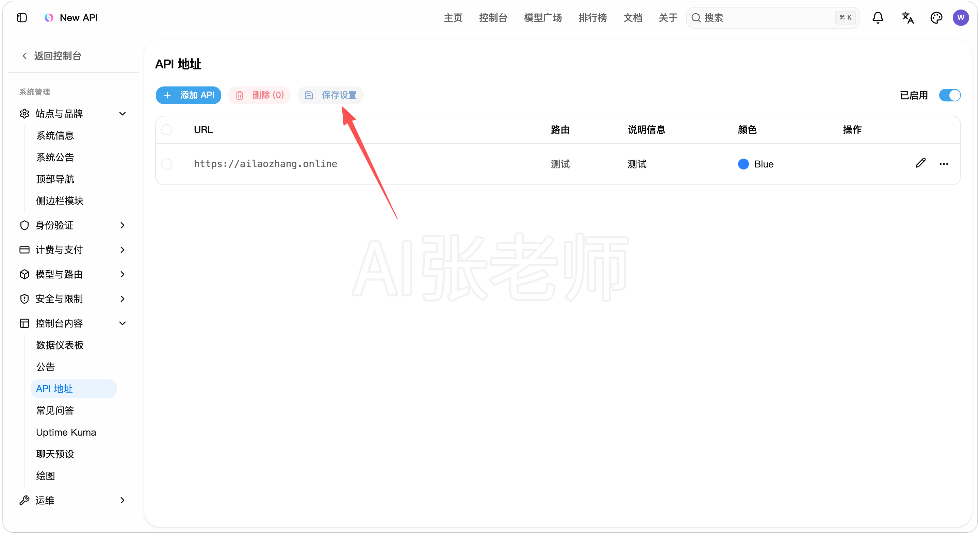The height and width of the screenshot is (535, 980).
Task: Click the New API logo icon
Action: click(x=49, y=18)
